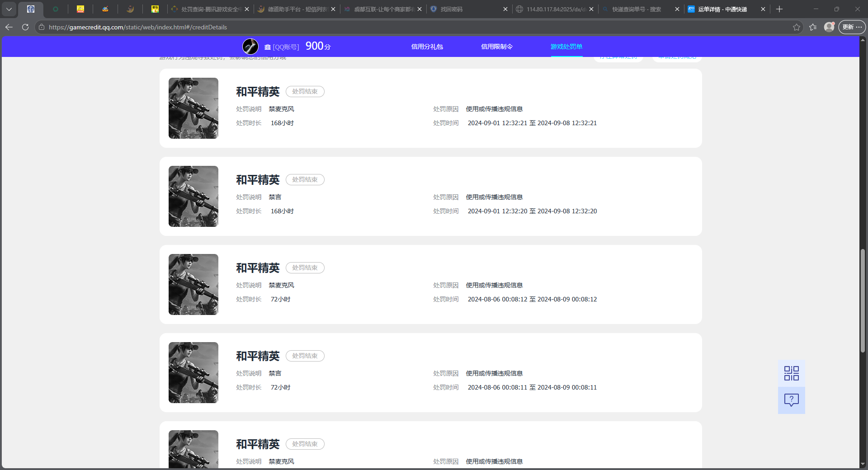Open the 更新 browser menu button
The height and width of the screenshot is (470, 868).
coord(852,27)
